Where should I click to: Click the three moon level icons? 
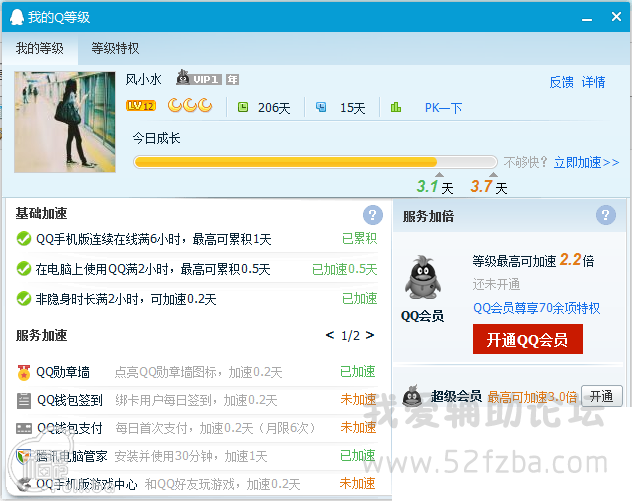click(x=190, y=106)
